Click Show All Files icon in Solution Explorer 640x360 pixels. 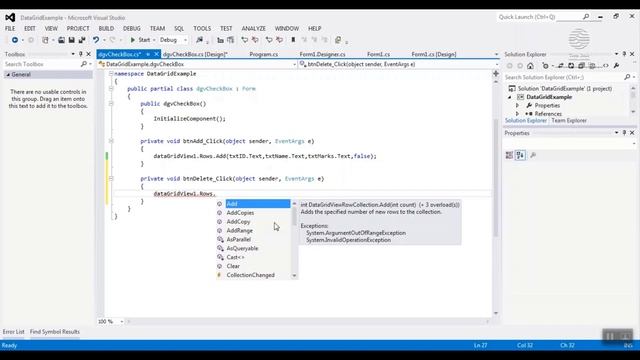pyautogui.click(x=592, y=66)
